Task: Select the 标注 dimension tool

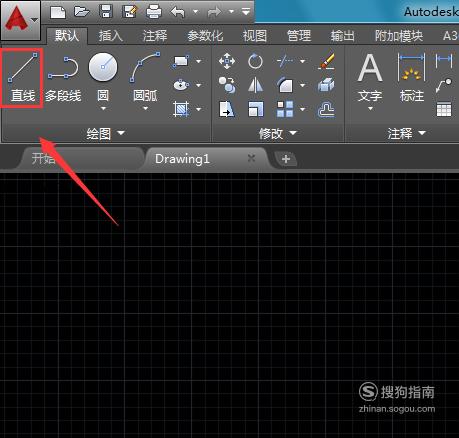Action: 412,77
